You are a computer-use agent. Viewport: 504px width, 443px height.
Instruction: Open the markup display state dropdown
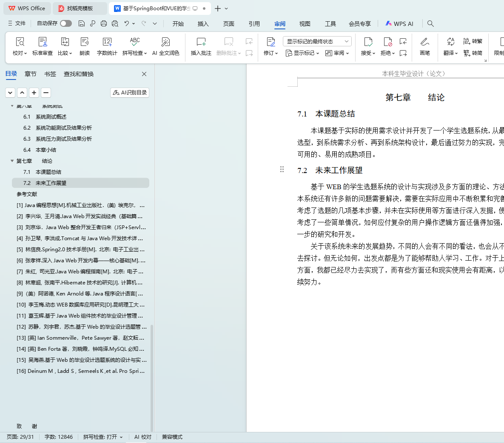317,41
